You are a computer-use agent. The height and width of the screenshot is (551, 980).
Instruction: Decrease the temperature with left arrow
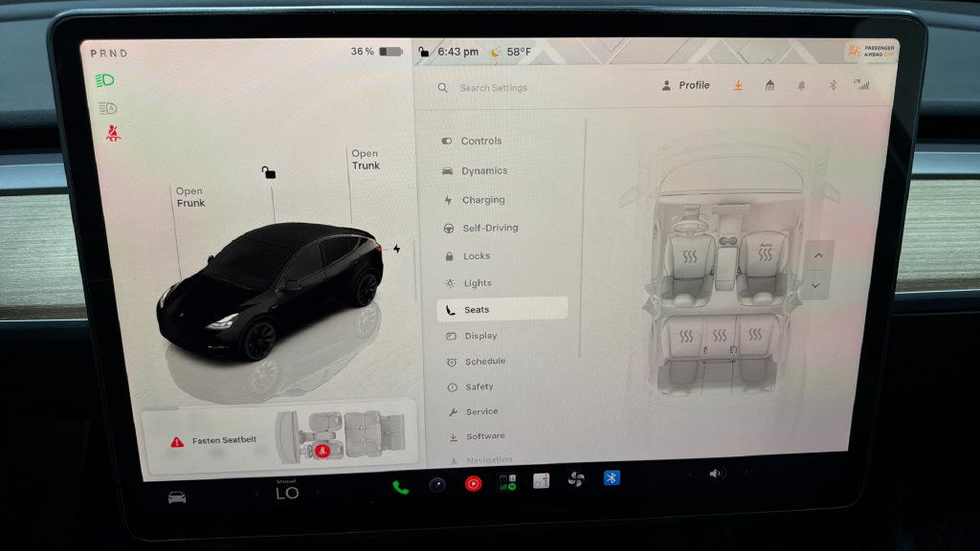[x=256, y=494]
